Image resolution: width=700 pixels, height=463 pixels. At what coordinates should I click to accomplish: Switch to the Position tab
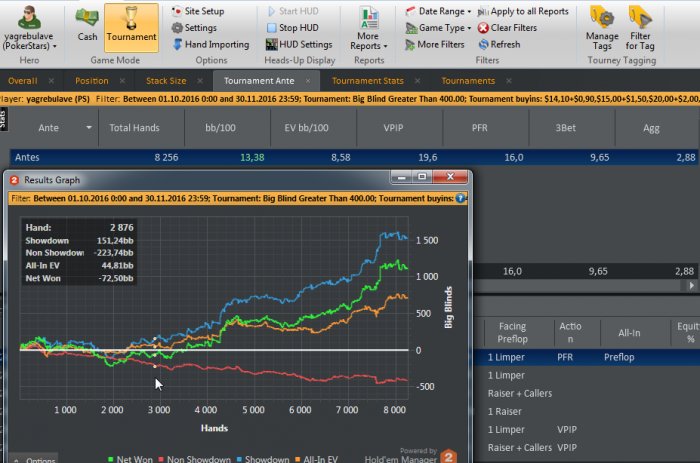92,81
